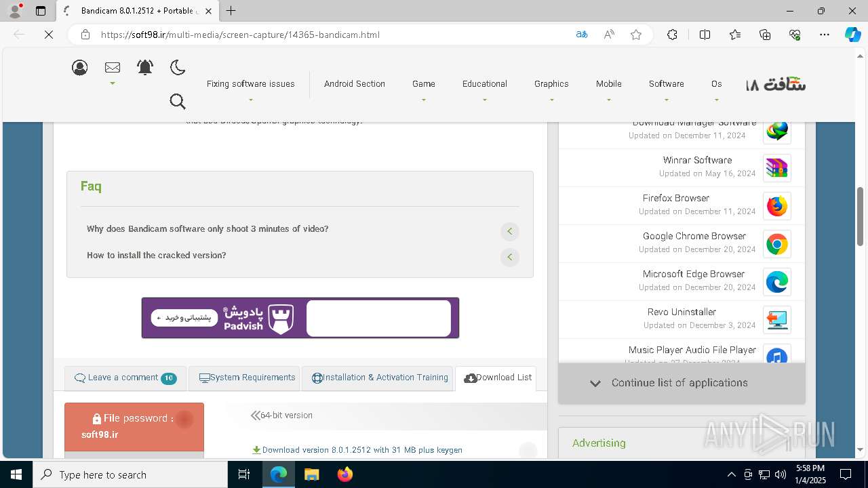The image size is (868, 488).
Task: Open the Microsoft Edge Browser sidebar icon
Action: coord(777,282)
